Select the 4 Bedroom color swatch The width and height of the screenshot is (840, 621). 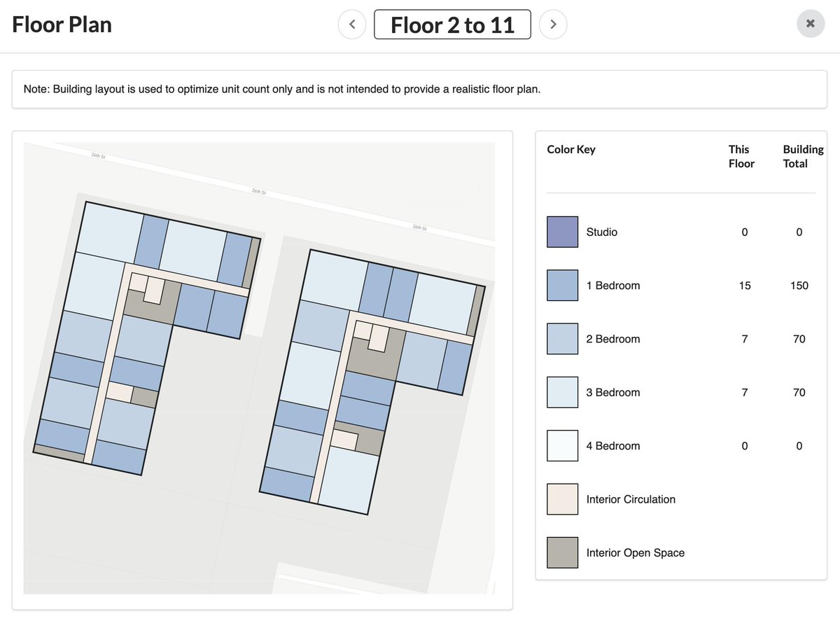pyautogui.click(x=563, y=446)
